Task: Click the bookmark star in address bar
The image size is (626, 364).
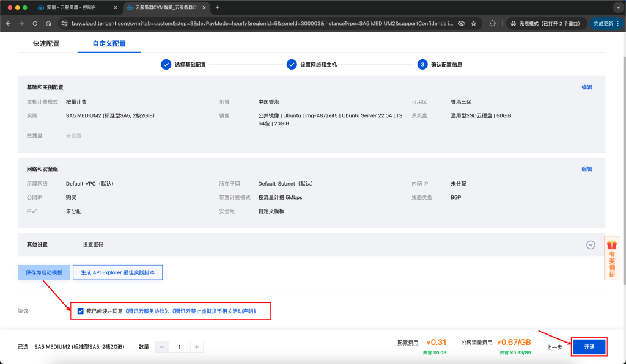Action: click(474, 23)
